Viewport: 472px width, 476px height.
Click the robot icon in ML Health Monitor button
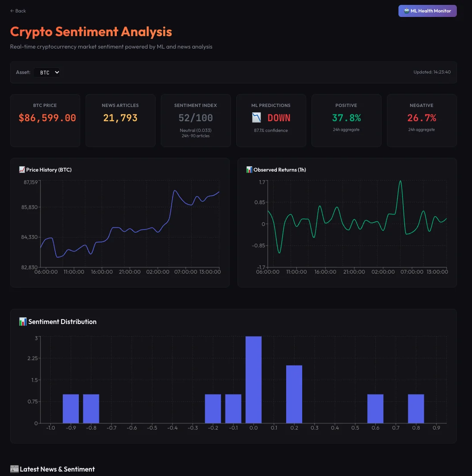pos(406,11)
